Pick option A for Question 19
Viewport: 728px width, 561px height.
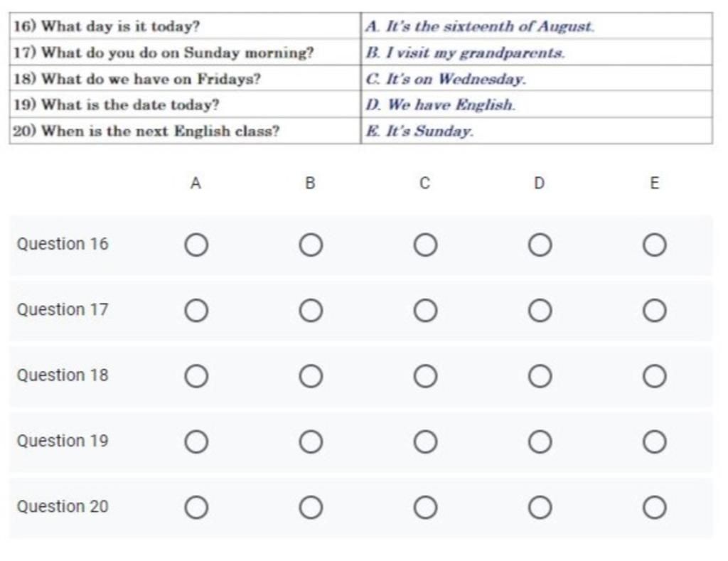point(197,442)
